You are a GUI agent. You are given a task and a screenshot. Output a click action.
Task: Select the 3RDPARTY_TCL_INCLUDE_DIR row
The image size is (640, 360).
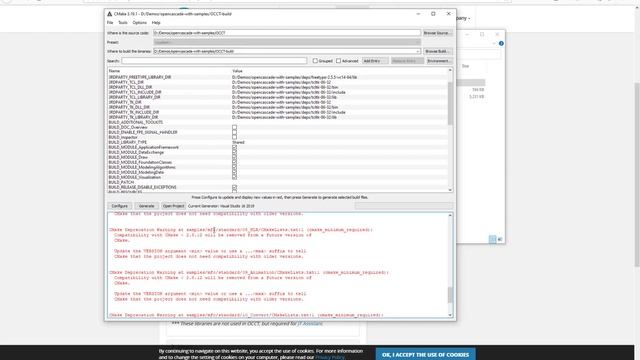coord(278,92)
